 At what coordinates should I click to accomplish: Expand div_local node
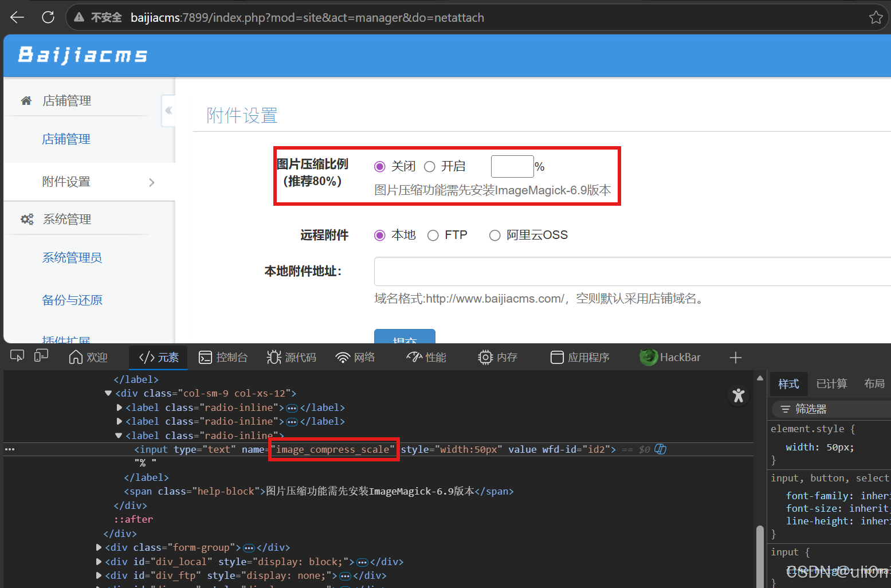click(99, 562)
